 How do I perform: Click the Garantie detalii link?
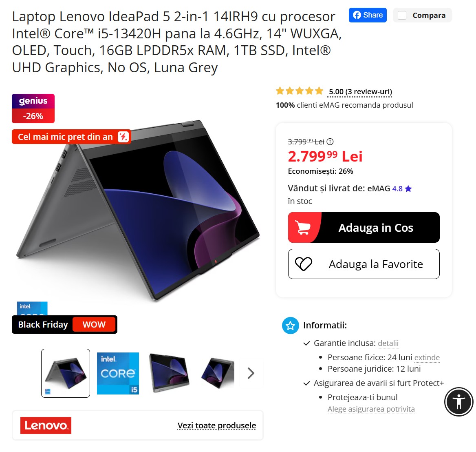click(388, 343)
